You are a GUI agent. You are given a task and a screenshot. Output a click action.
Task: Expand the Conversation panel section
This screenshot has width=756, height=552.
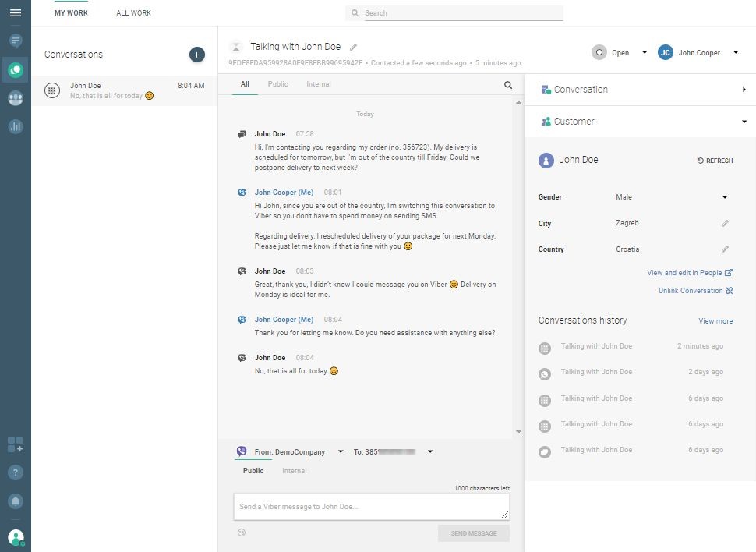click(x=744, y=90)
